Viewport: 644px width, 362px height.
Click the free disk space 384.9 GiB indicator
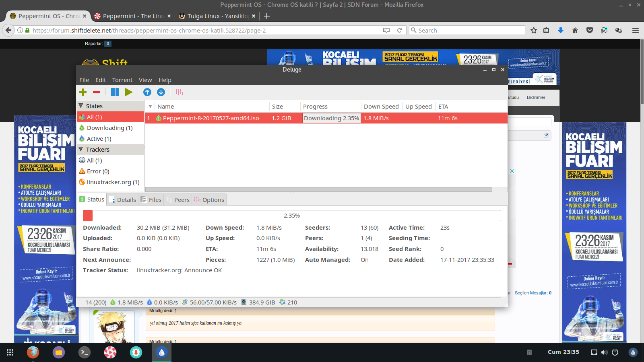tap(258, 302)
